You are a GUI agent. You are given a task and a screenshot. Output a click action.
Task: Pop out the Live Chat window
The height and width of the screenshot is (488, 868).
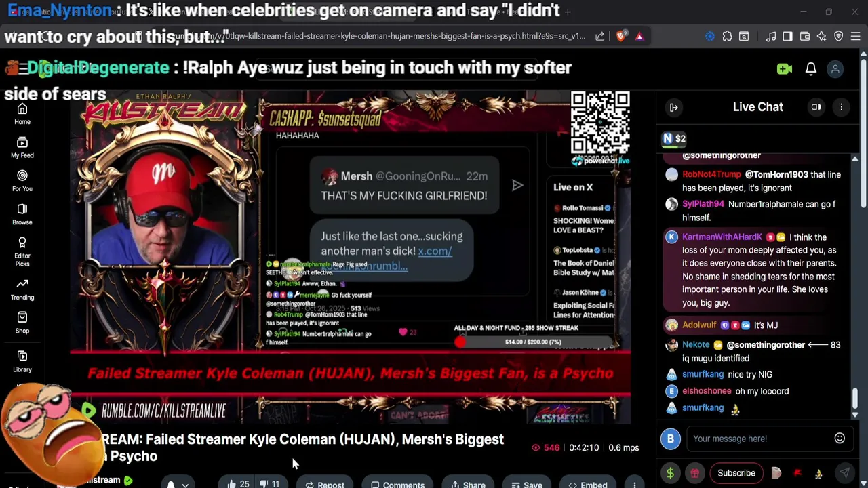pyautogui.click(x=816, y=107)
